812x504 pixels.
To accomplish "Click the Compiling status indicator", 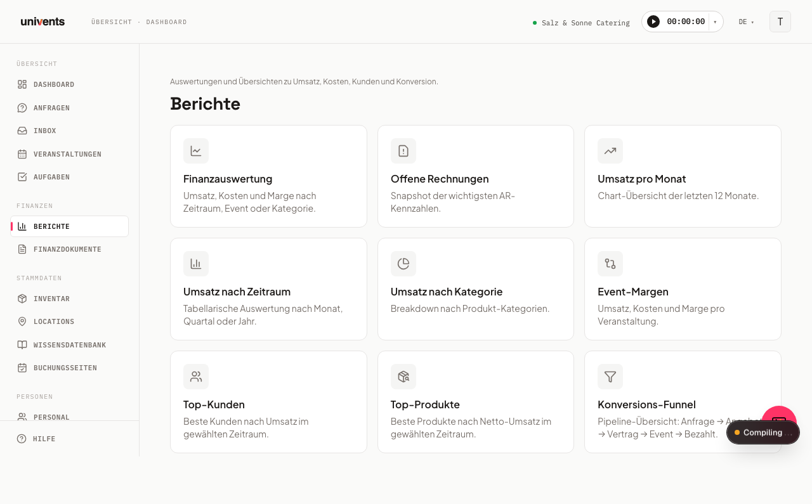I will click(763, 432).
